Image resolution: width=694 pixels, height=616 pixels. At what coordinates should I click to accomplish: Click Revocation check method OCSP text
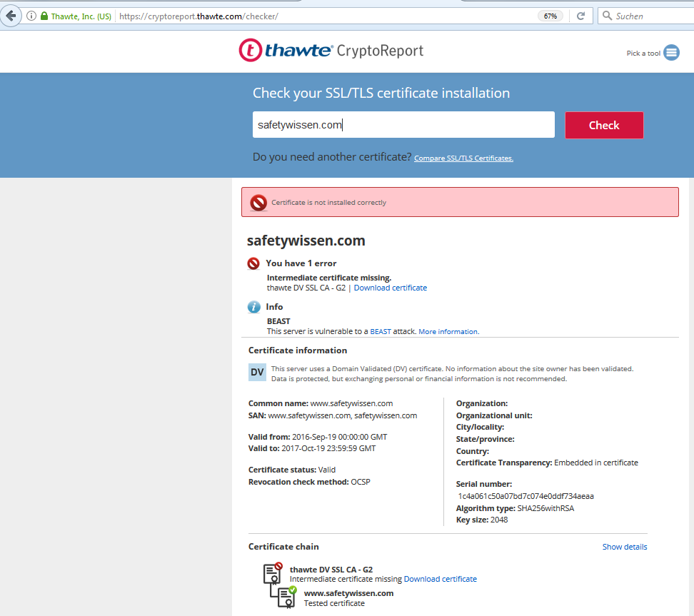pyautogui.click(x=309, y=482)
